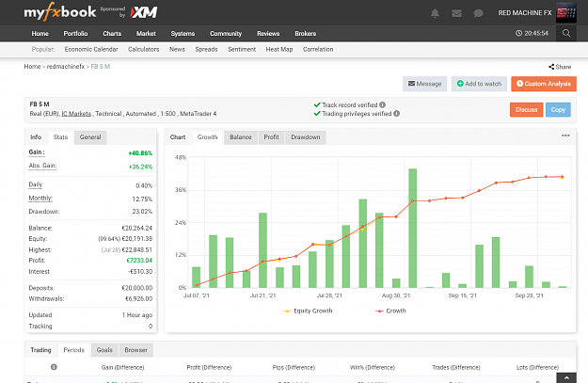The image size is (588, 383).
Task: Open the IC Markets broker link
Action: (76, 114)
